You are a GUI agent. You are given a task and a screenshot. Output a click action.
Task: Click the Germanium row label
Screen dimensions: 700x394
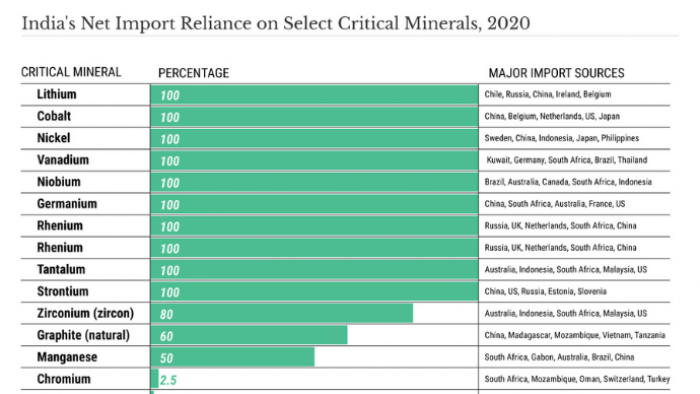click(x=67, y=204)
